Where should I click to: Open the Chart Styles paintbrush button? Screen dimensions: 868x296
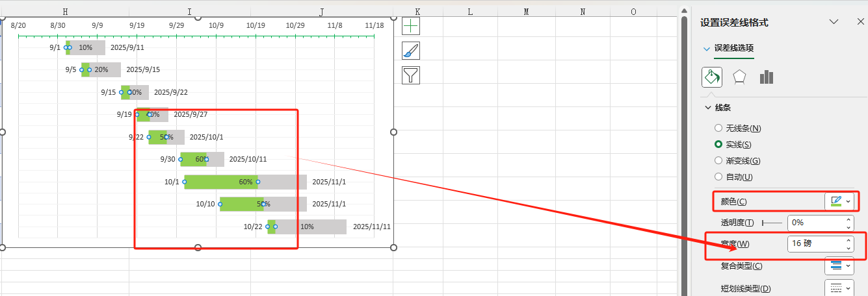411,51
